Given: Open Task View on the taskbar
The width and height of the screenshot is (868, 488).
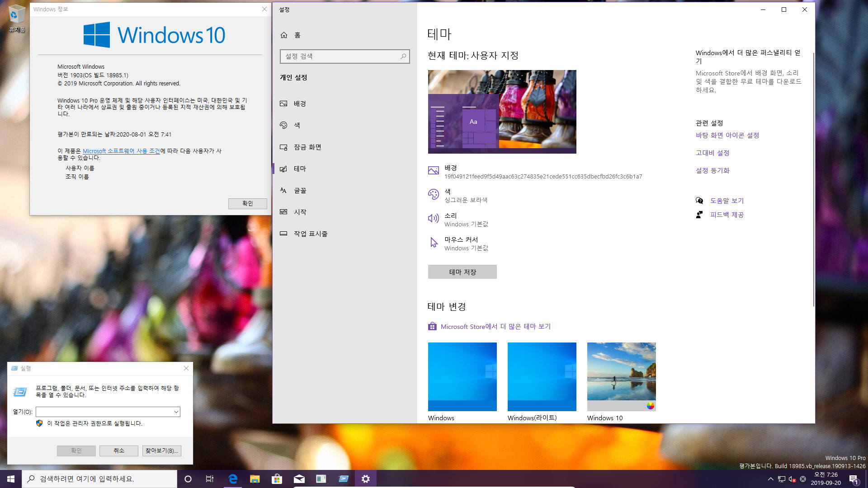Looking at the screenshot, I should pyautogui.click(x=210, y=479).
